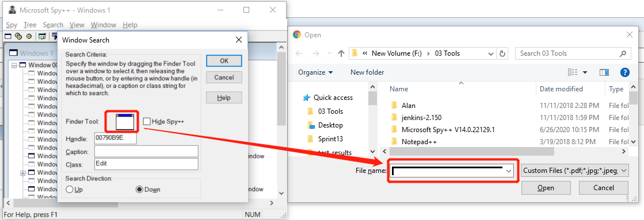
Task: Click the blue help question mark icon
Action: (x=624, y=72)
